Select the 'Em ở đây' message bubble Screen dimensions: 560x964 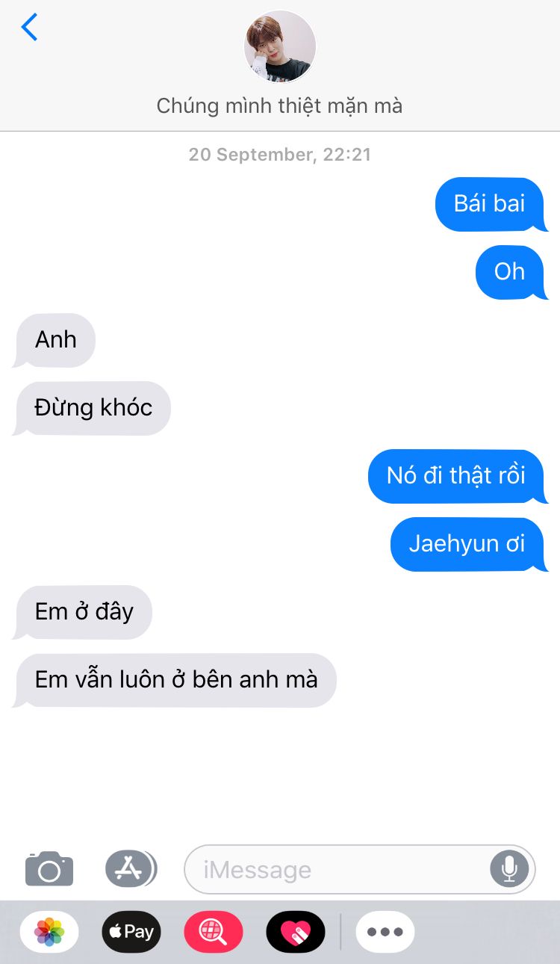coord(83,612)
